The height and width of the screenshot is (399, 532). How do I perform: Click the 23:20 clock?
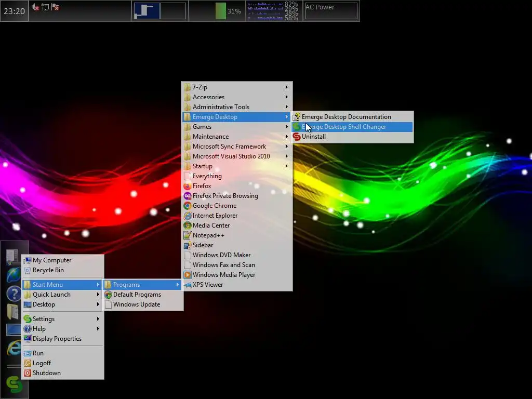tap(14, 11)
